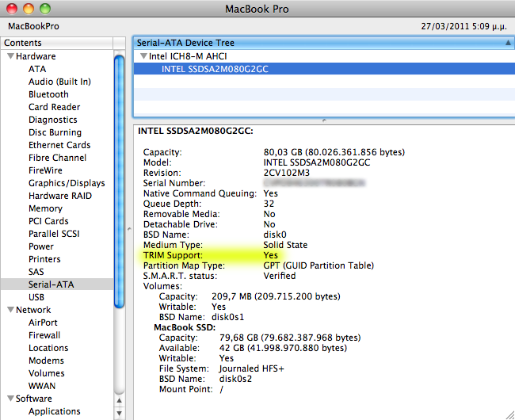
Task: Click the GPT (GUID Partition Table) value
Action: 319,265
